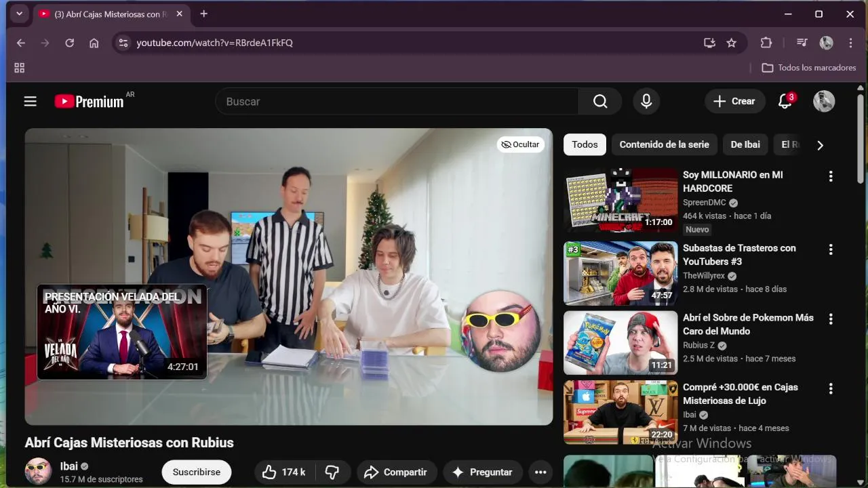
Task: Open more actions ellipsis below video
Action: coord(540,472)
